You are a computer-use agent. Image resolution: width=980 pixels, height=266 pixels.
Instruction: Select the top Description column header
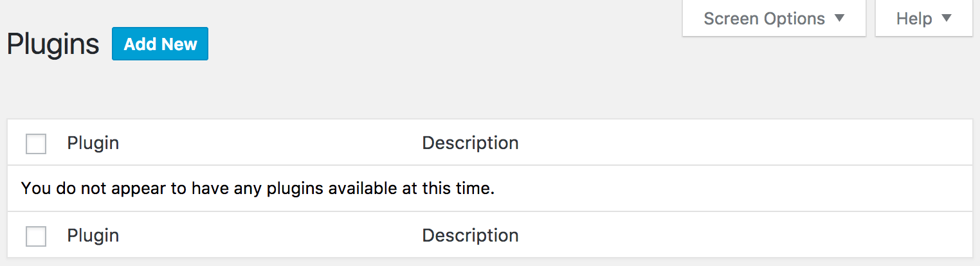coord(470,143)
